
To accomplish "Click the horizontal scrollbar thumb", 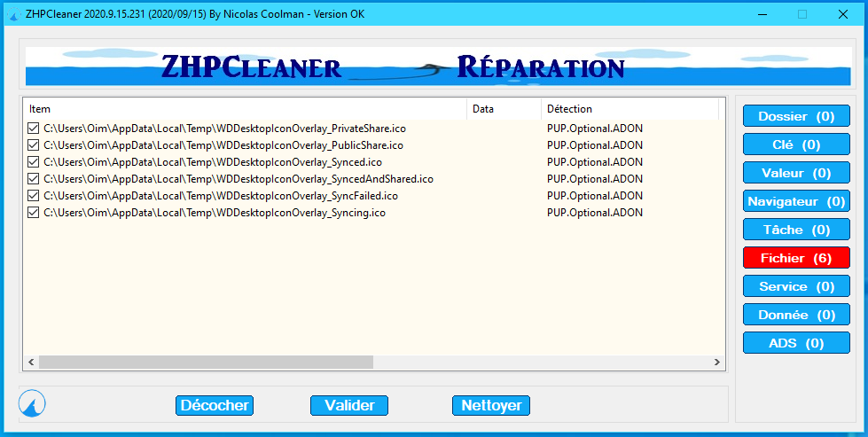I will click(x=206, y=363).
